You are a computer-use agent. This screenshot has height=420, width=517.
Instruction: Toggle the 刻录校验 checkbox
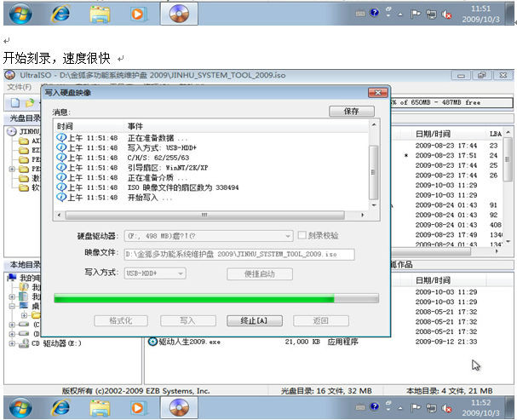pyautogui.click(x=302, y=235)
